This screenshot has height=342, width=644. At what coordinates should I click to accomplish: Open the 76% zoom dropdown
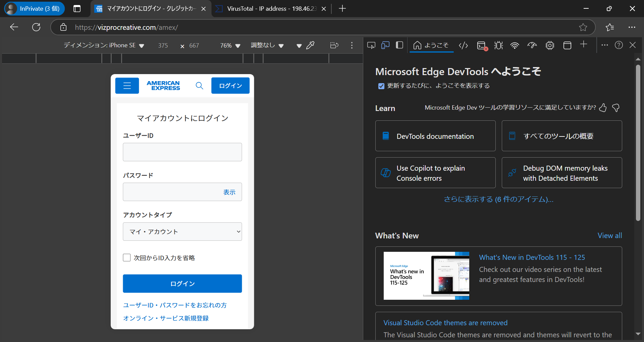point(230,45)
